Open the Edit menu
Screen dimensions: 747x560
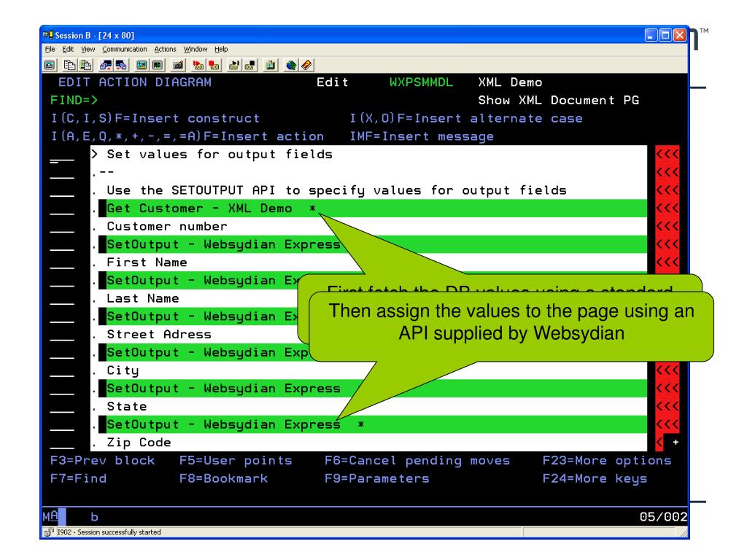point(68,49)
